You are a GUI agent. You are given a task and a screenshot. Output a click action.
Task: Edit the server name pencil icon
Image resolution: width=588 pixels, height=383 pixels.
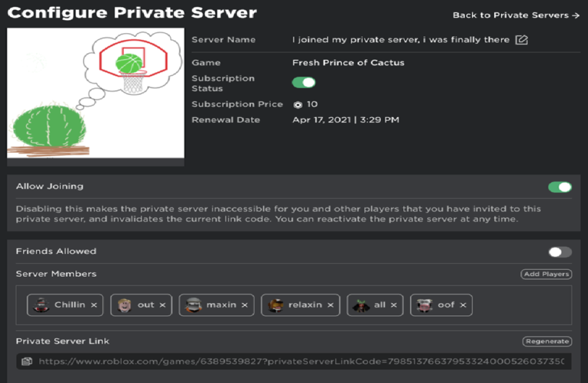[521, 40]
